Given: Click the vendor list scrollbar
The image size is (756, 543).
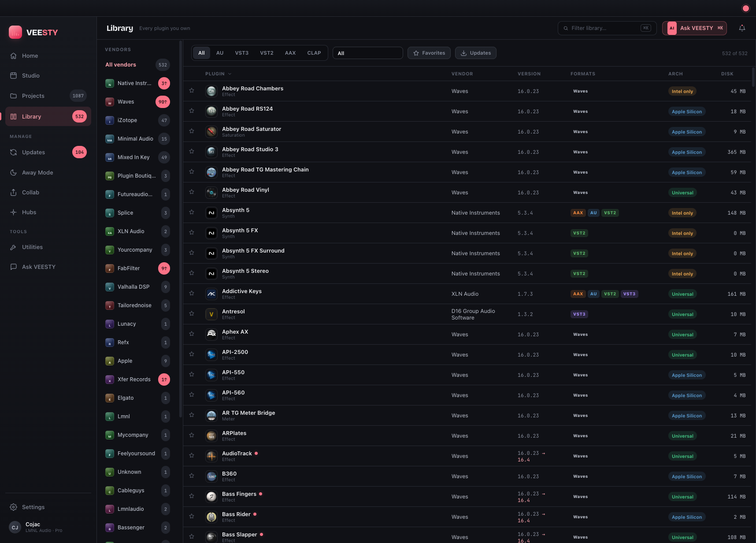Looking at the screenshot, I should click(180, 229).
